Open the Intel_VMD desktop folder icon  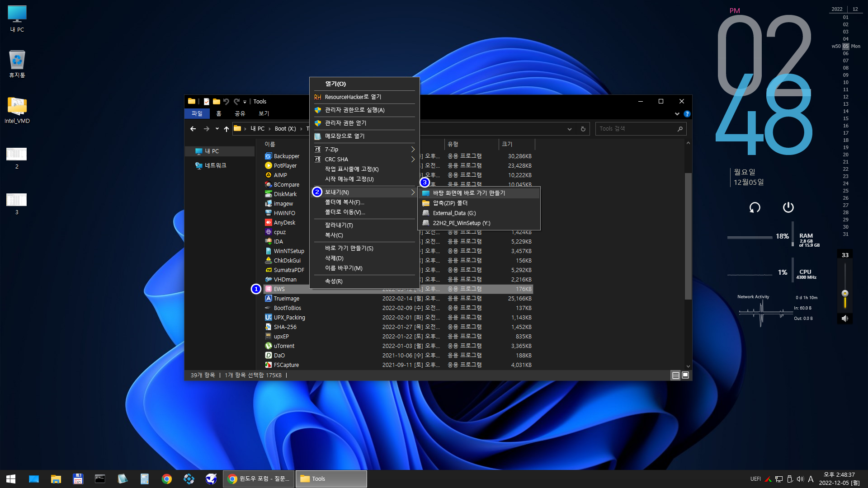17,106
